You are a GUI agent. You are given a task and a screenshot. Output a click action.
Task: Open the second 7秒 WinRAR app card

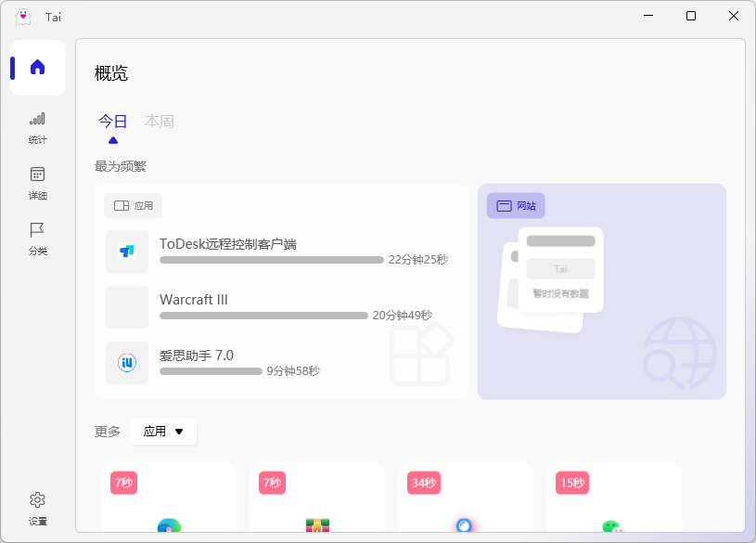(x=317, y=498)
